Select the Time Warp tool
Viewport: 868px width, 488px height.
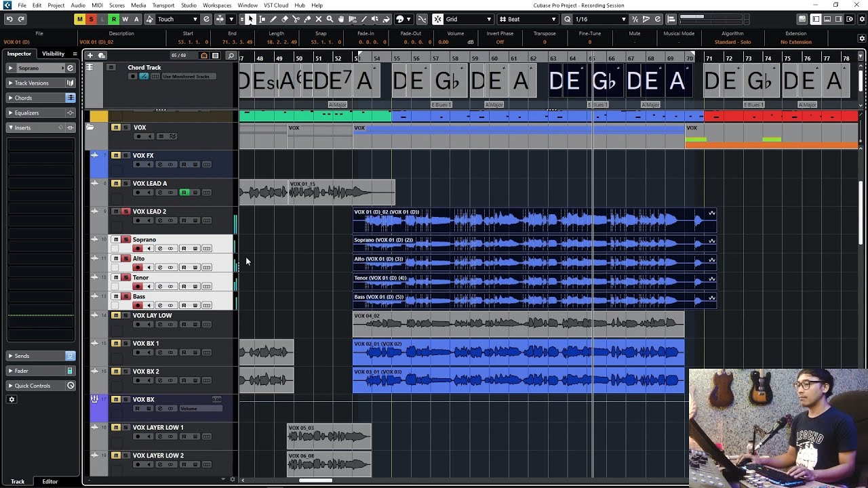click(353, 19)
